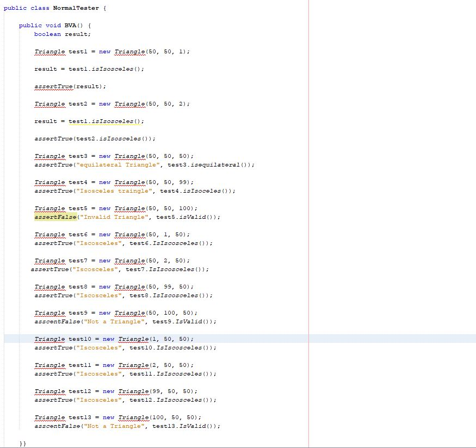Viewport: 476px width, 448px height.
Task: Click the new keyword on test5 line
Action: 105,208
